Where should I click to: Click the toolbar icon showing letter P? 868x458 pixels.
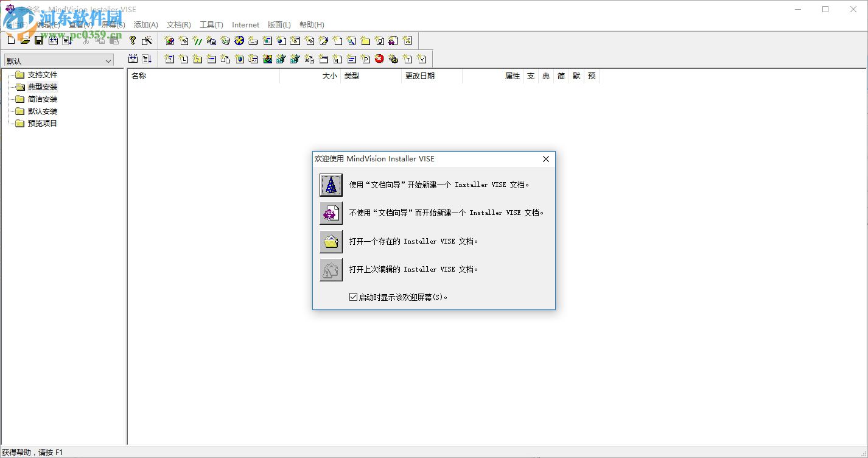365,59
